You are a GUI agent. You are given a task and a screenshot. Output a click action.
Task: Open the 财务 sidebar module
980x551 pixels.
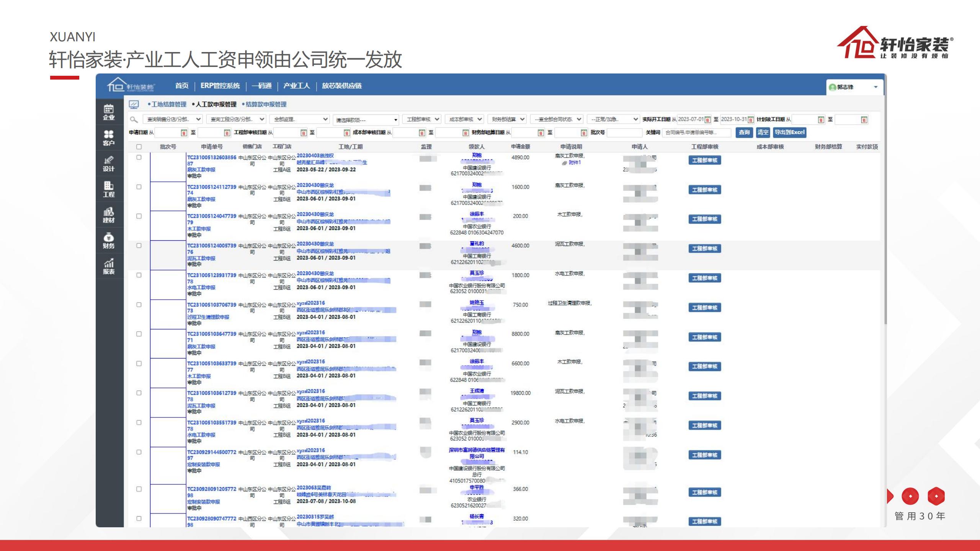[x=109, y=240]
